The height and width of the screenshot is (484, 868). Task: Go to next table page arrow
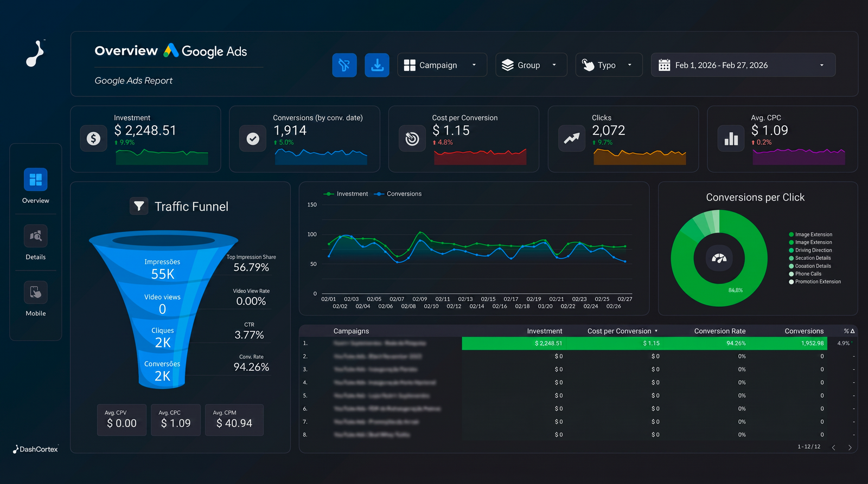click(x=850, y=447)
